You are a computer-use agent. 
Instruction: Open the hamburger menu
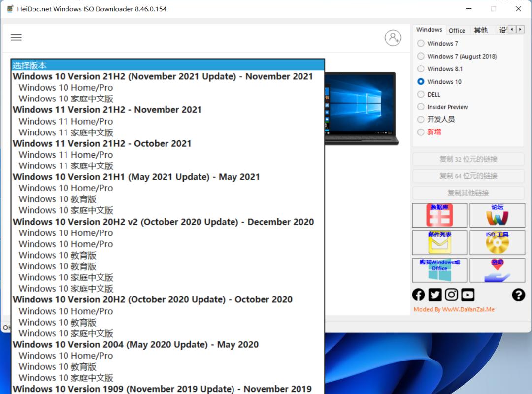tap(16, 37)
